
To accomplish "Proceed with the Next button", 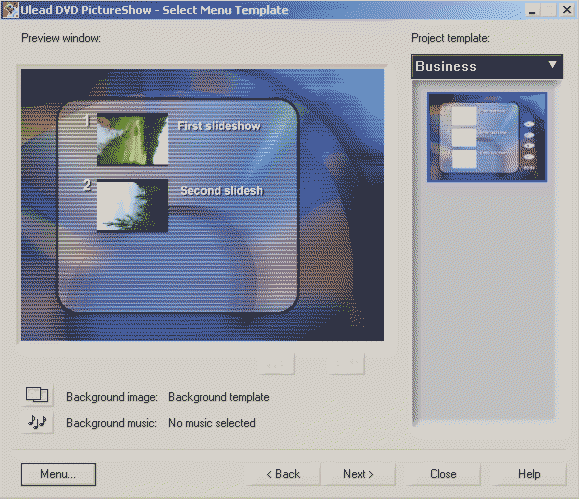I will (x=358, y=474).
